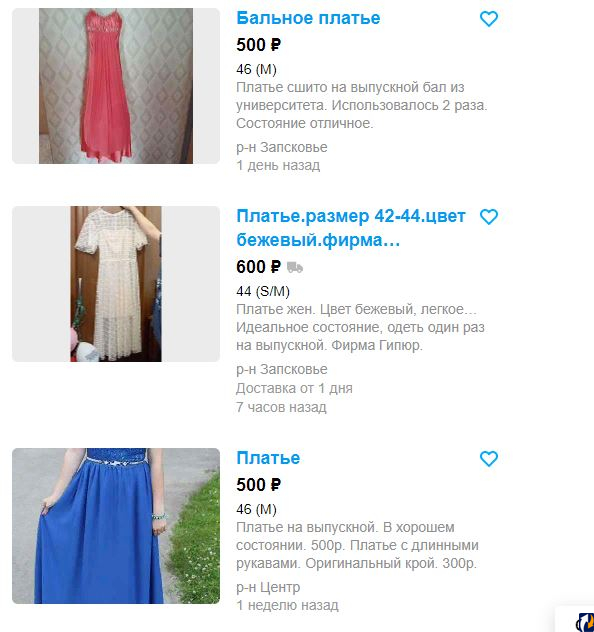Add Бальное платье listing to favorites
The image size is (594, 632).
[489, 19]
